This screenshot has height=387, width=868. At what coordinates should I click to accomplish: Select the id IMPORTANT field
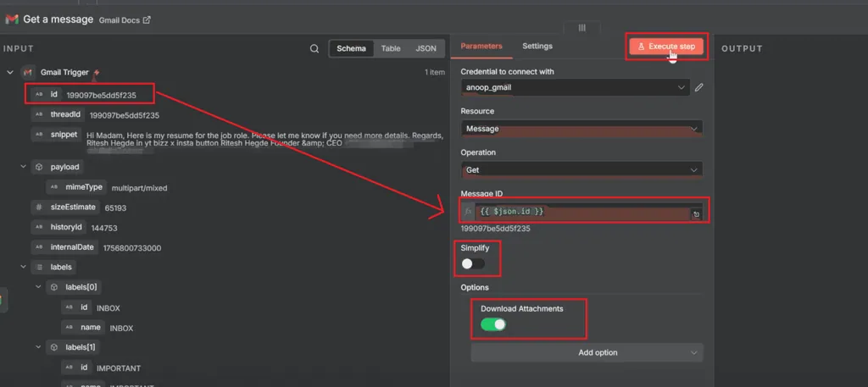[77, 368]
